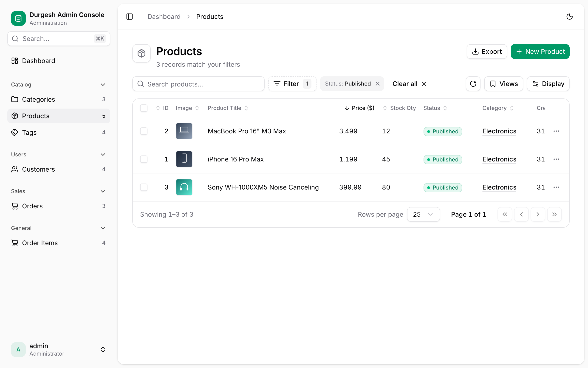Click the New Product button

click(x=540, y=52)
